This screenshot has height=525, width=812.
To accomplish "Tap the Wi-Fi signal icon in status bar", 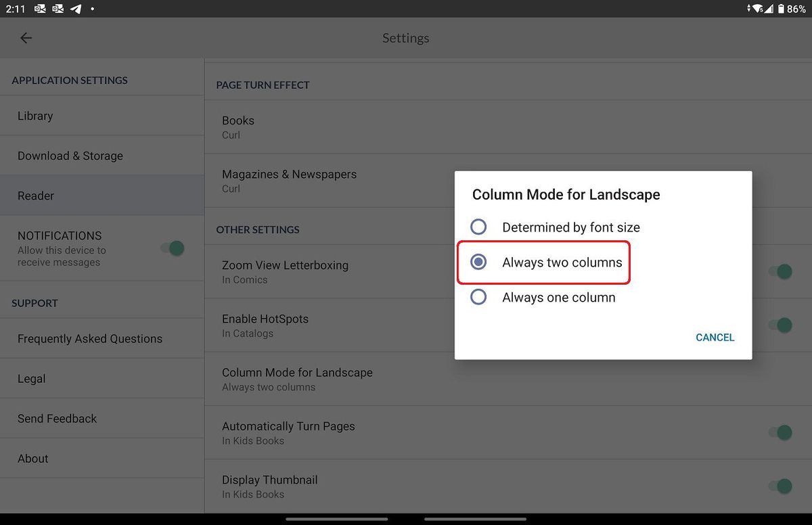I will tap(758, 9).
